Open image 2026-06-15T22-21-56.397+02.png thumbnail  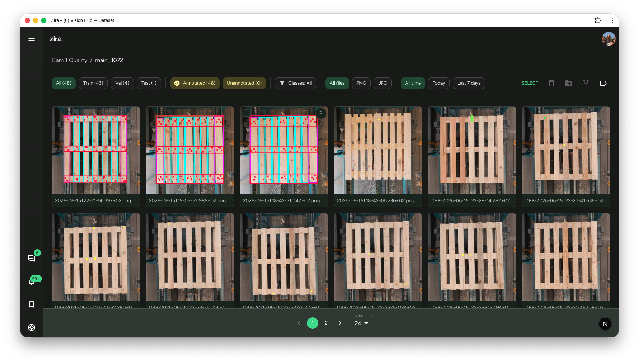click(96, 150)
